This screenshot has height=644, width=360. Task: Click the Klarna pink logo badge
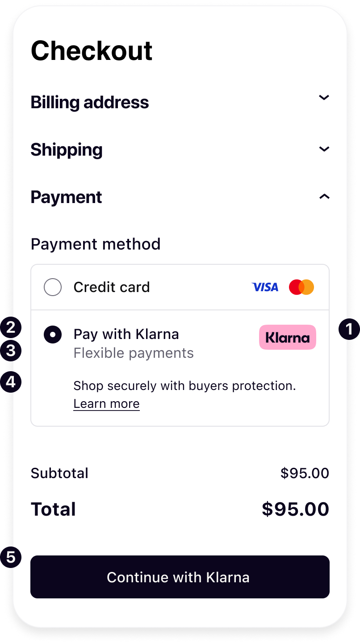click(x=288, y=337)
